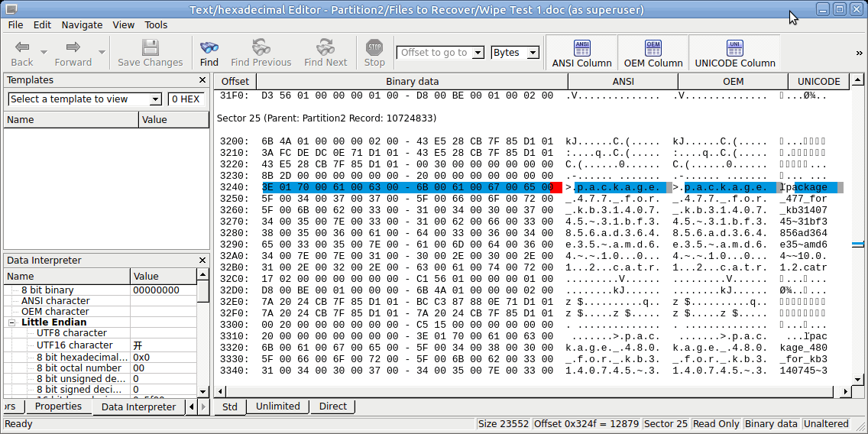
Task: Click the Offset to go to field
Action: click(x=435, y=53)
